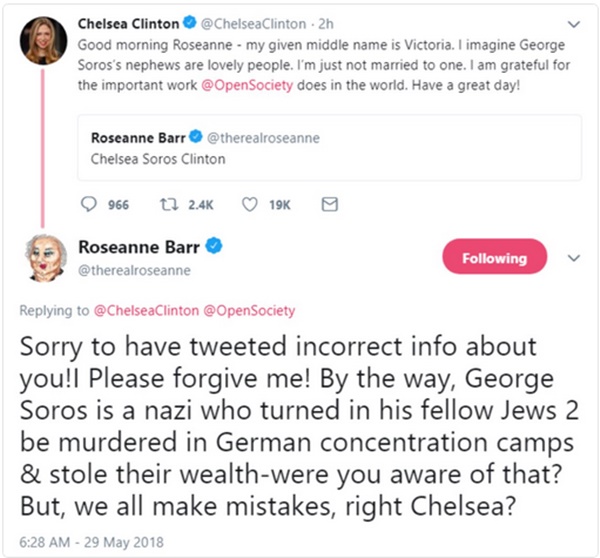Click the @OpenSociety handle in Replying to
600x558 pixels.
[246, 311]
